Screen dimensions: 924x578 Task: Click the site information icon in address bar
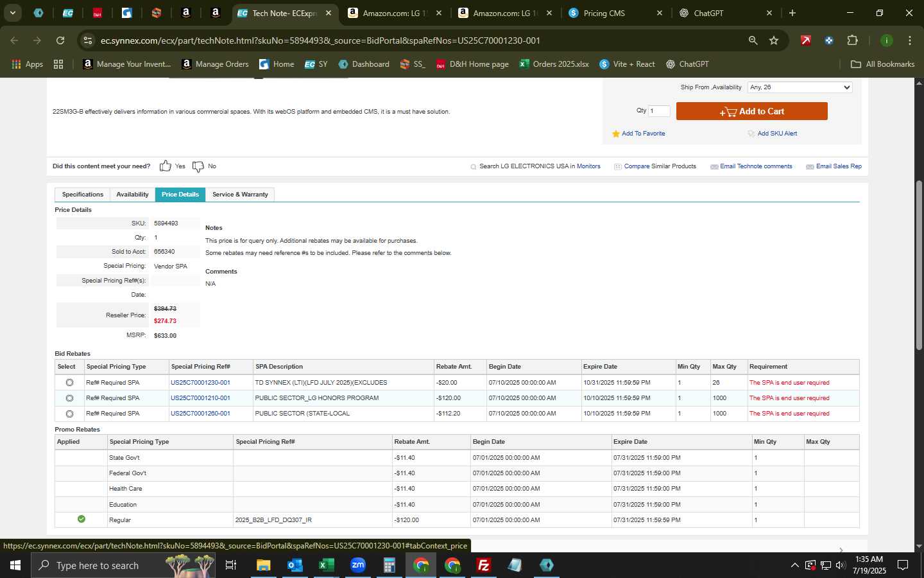88,40
